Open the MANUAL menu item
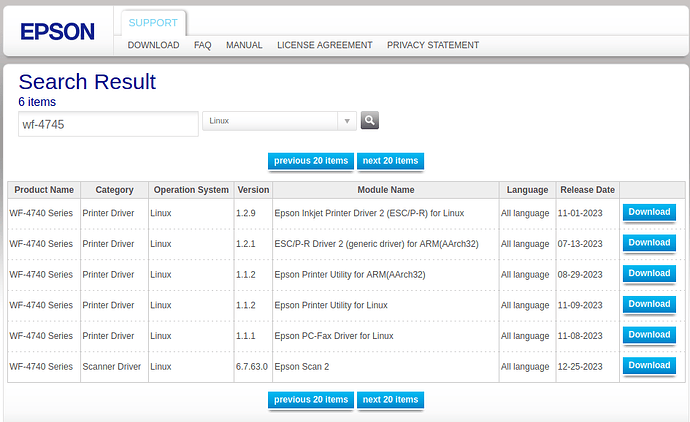 (x=244, y=45)
